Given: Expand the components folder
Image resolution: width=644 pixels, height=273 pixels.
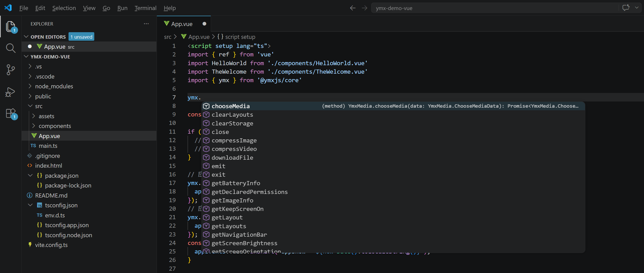Looking at the screenshot, I should [33, 126].
